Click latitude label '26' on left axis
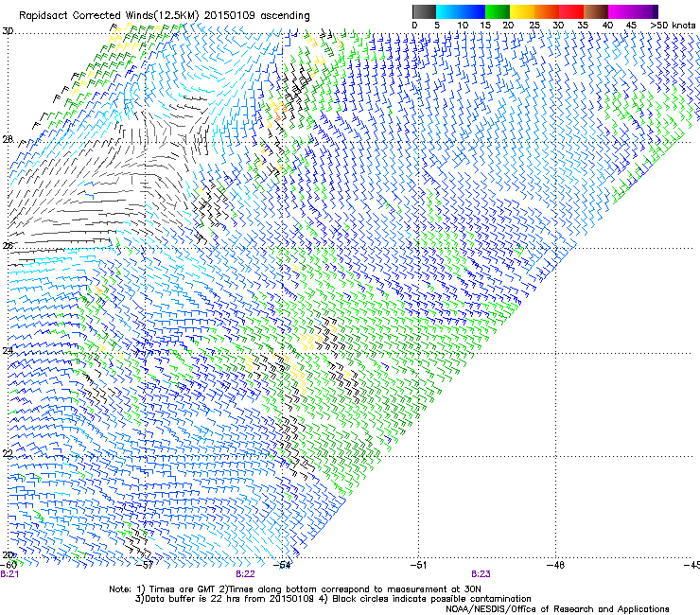The width and height of the screenshot is (700, 615). pos(8,245)
